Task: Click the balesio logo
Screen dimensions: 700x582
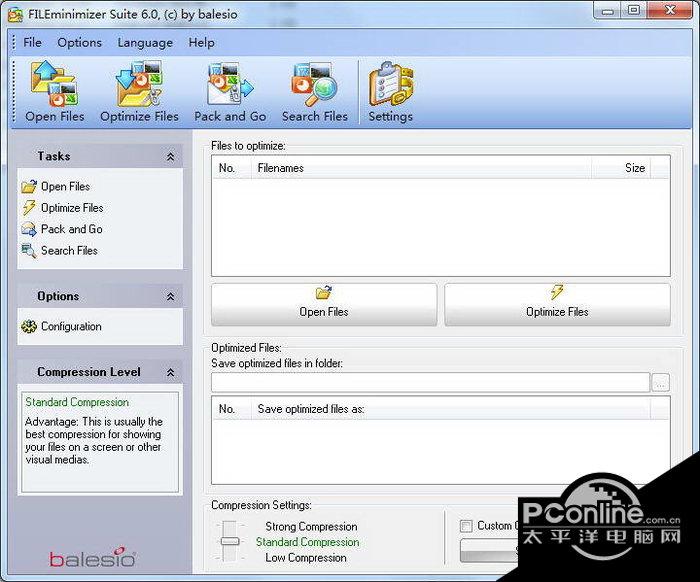Action: tap(92, 557)
